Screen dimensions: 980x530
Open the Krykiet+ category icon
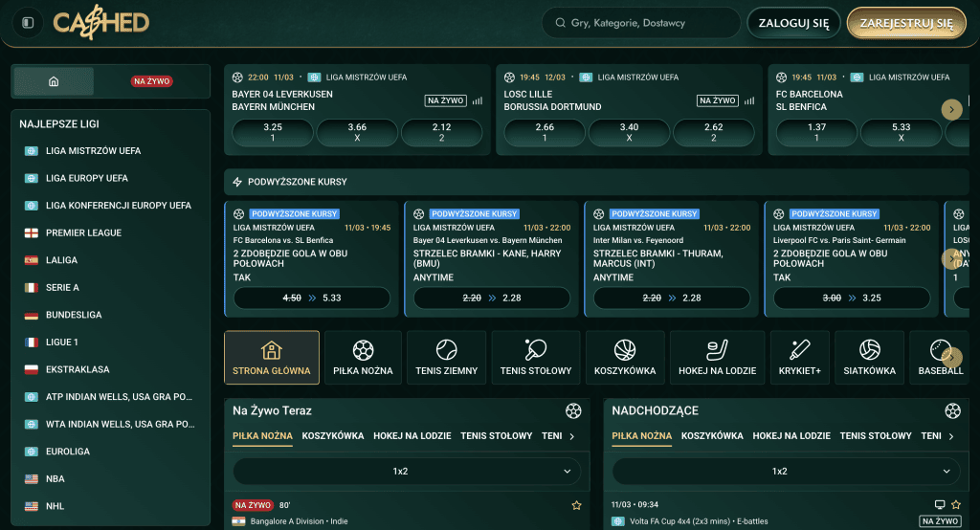[x=799, y=358]
